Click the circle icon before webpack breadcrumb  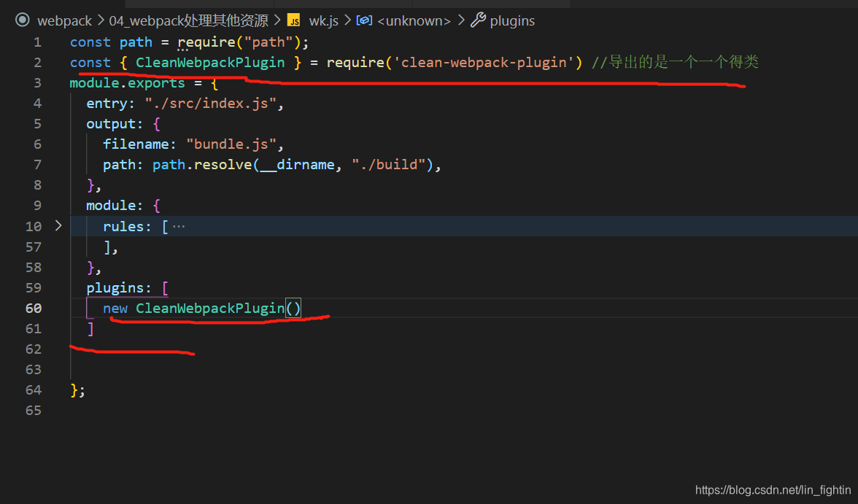23,20
